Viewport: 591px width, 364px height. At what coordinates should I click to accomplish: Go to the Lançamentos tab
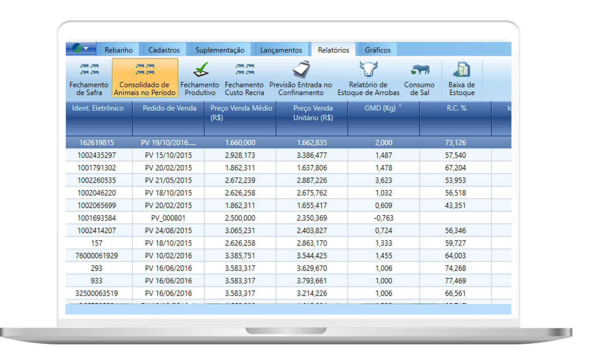[281, 50]
